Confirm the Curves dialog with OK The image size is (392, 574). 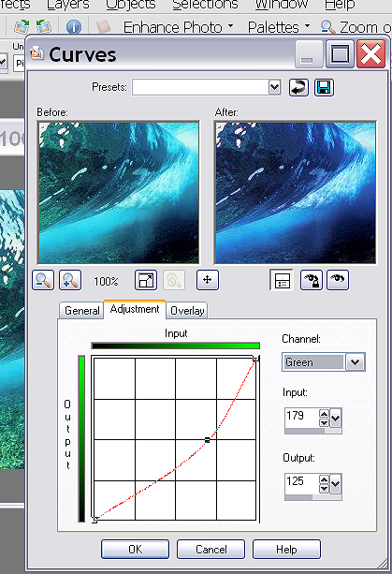coord(136,549)
